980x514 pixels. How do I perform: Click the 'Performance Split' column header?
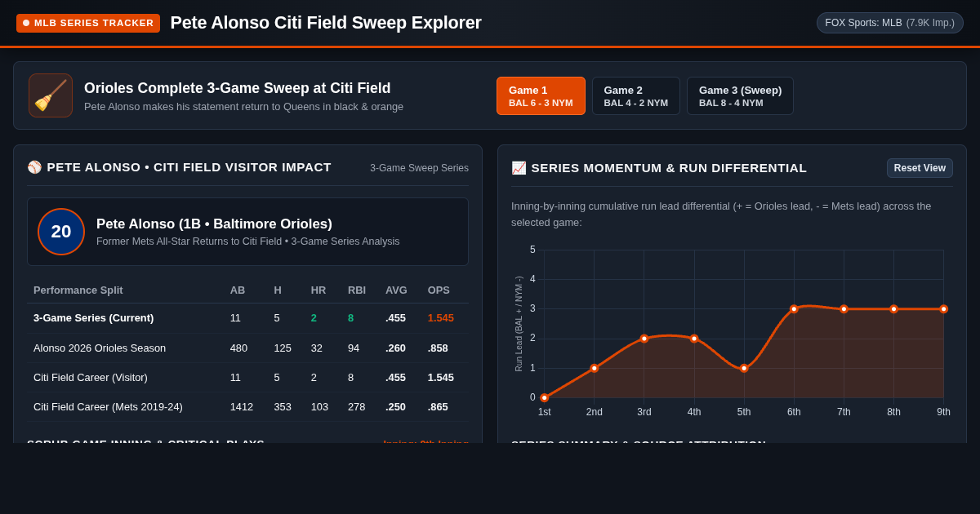[78, 290]
